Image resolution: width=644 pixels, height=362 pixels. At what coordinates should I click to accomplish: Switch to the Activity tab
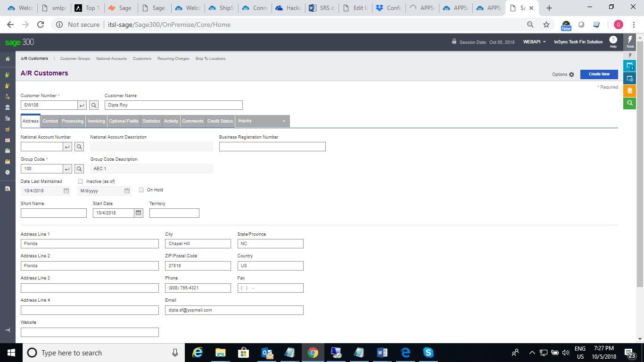click(171, 121)
